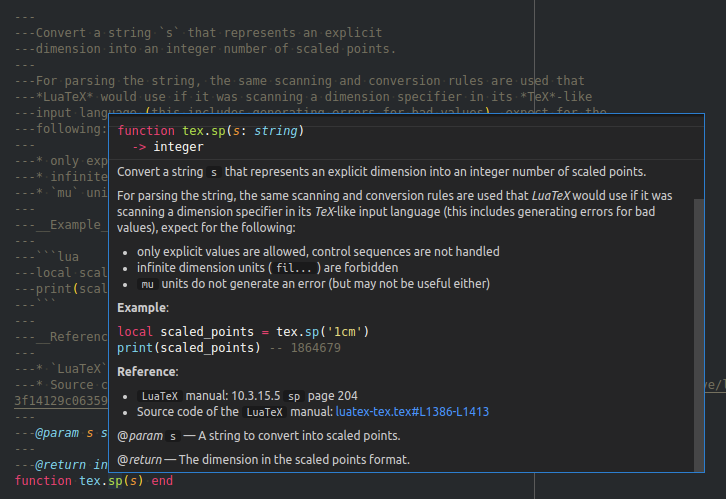Click 'function' keyword on last editor line

[43, 480]
